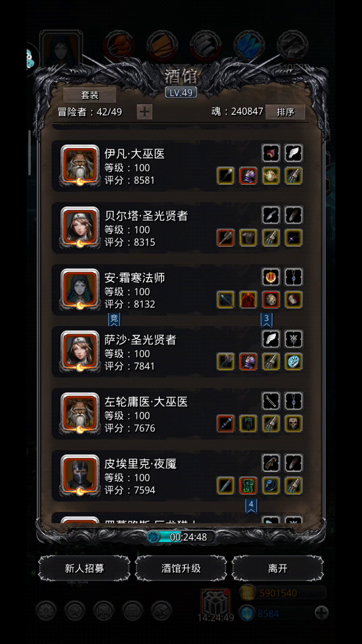Select the 贝尔塔·圣光贤者 row
This screenshot has width=362, height=644.
[x=181, y=228]
